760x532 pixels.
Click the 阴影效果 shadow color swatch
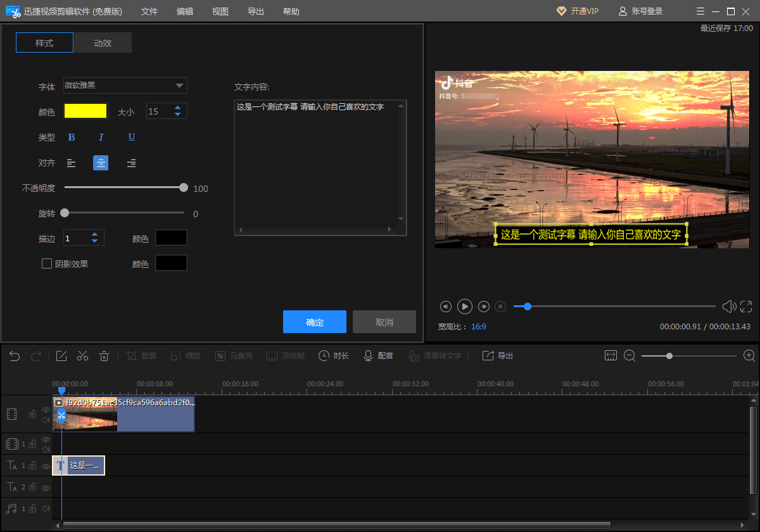[172, 263]
